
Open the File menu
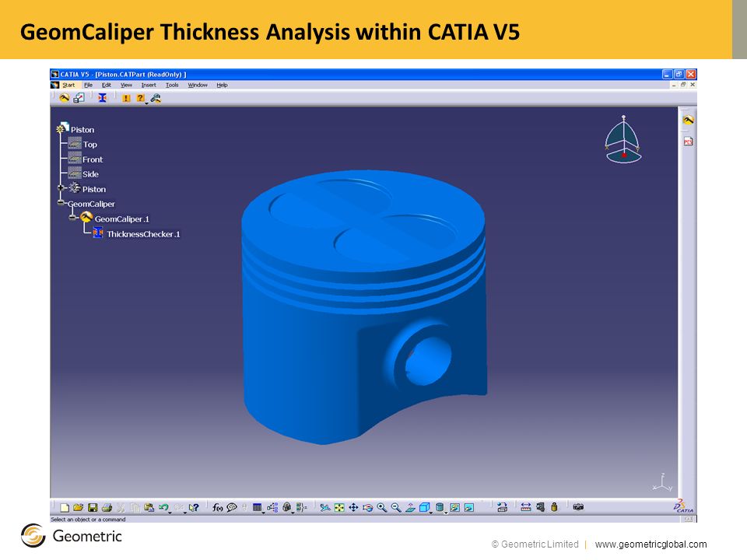89,86
